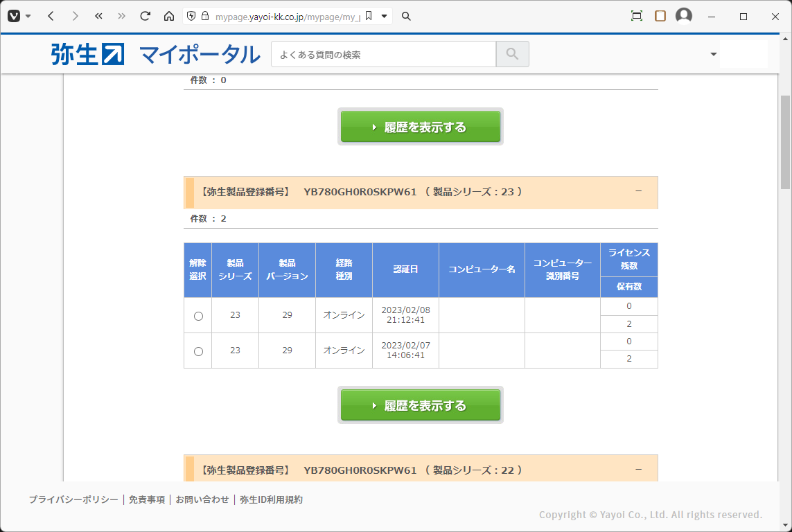Image resolution: width=792 pixels, height=532 pixels.
Task: Click the capture page icon
Action: tap(637, 16)
